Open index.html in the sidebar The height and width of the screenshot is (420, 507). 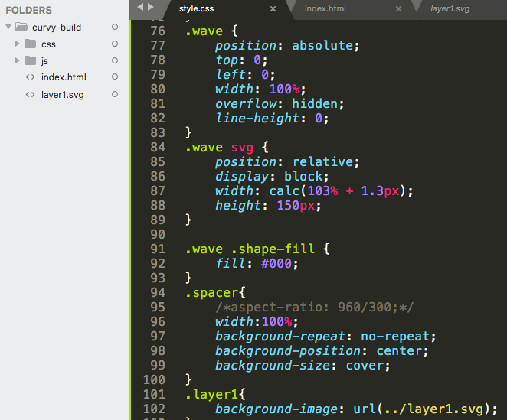click(x=64, y=77)
